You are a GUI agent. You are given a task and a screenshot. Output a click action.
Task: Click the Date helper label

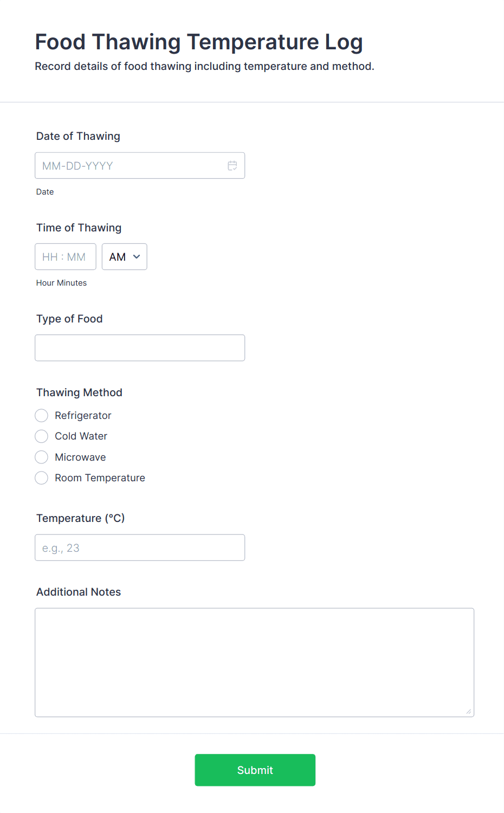tap(45, 191)
